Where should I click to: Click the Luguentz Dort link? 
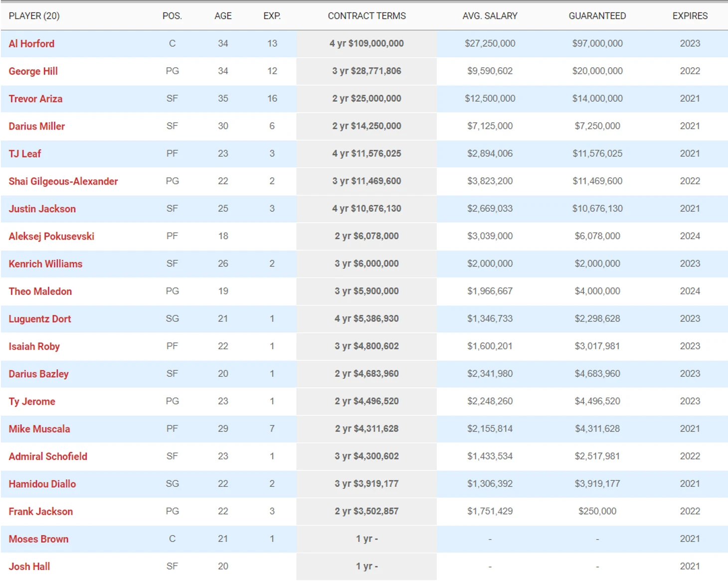40,319
